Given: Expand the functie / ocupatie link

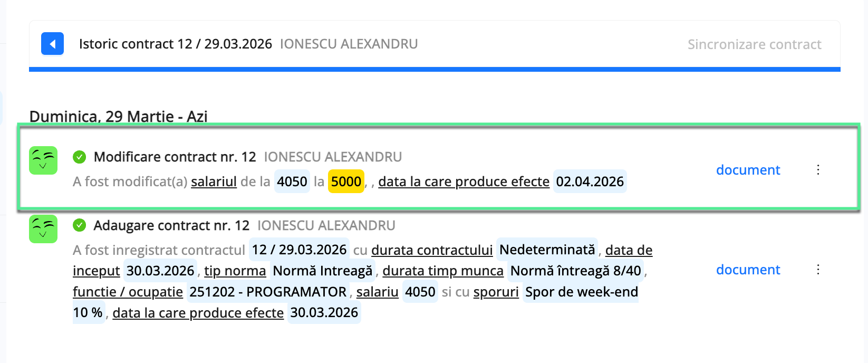Looking at the screenshot, I should pyautogui.click(x=127, y=292).
